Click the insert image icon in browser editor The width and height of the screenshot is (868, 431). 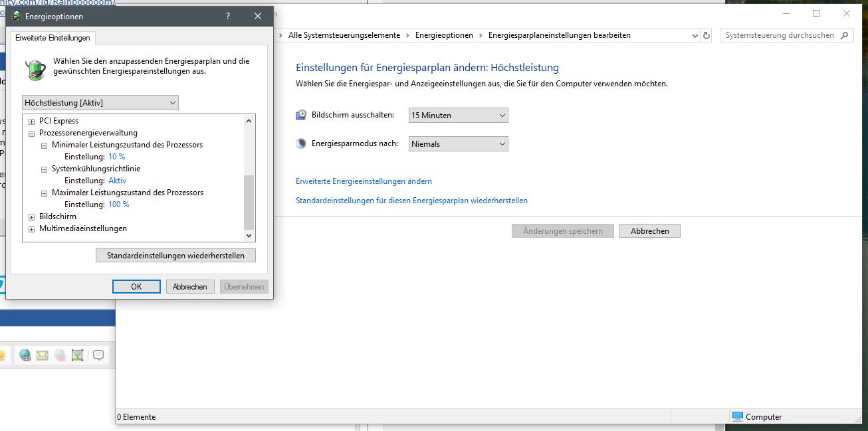coord(77,355)
